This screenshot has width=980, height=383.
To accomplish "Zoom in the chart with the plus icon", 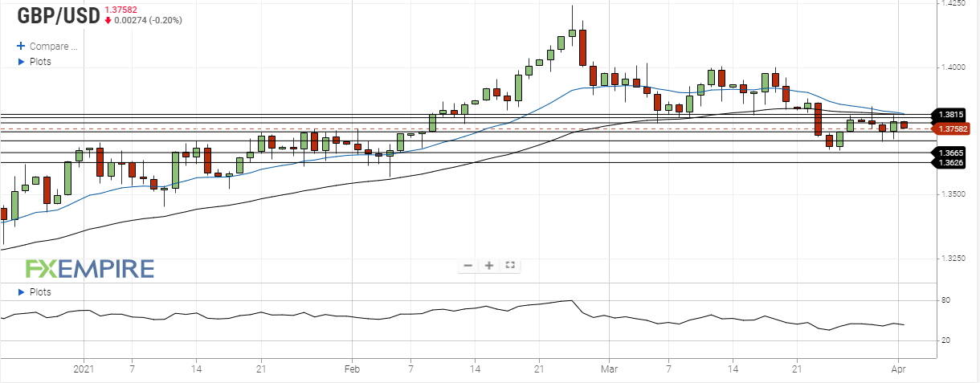I will [x=488, y=265].
